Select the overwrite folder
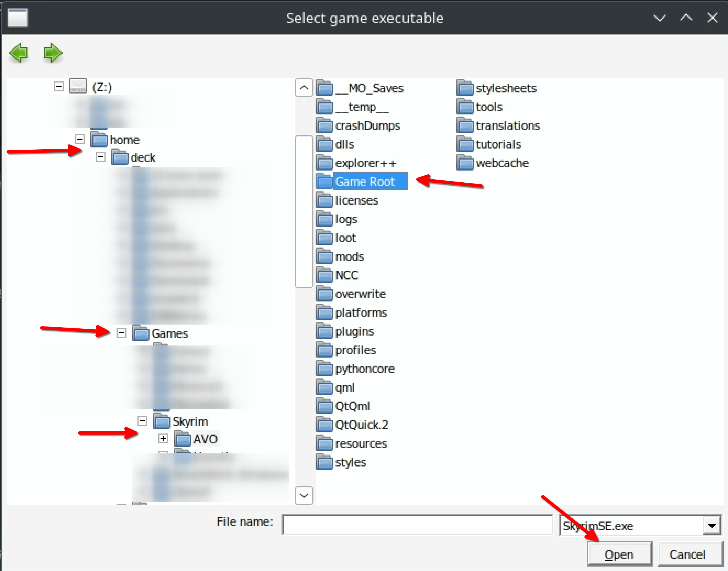 (360, 294)
